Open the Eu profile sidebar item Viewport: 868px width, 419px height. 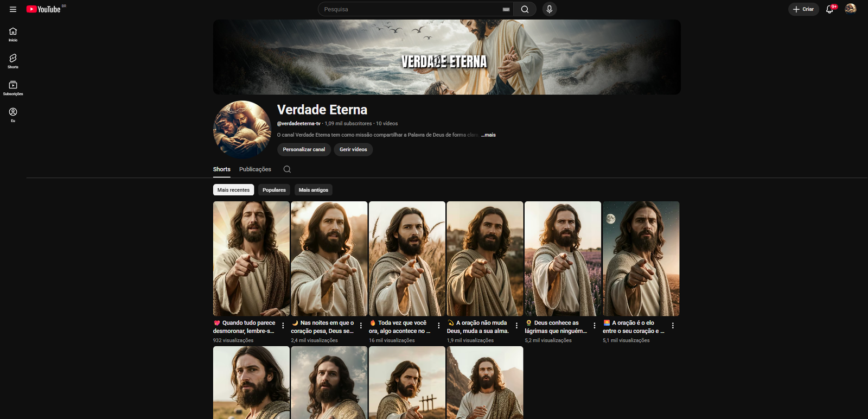(13, 115)
